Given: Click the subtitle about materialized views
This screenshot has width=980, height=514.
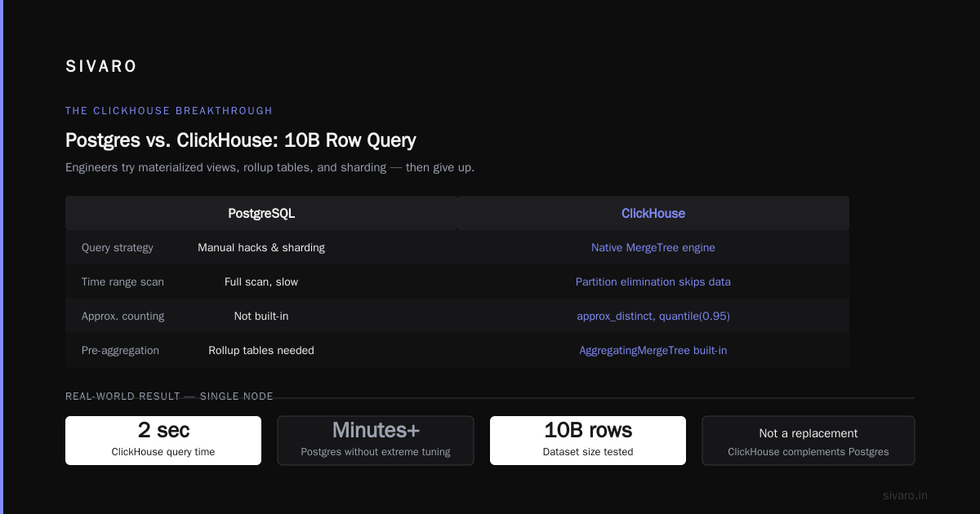Looking at the screenshot, I should (269, 167).
